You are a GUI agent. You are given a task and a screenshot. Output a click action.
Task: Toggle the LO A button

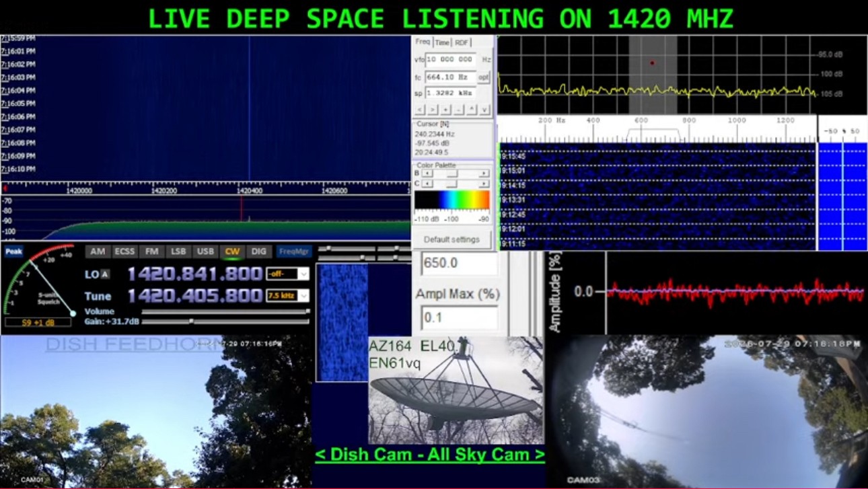105,274
